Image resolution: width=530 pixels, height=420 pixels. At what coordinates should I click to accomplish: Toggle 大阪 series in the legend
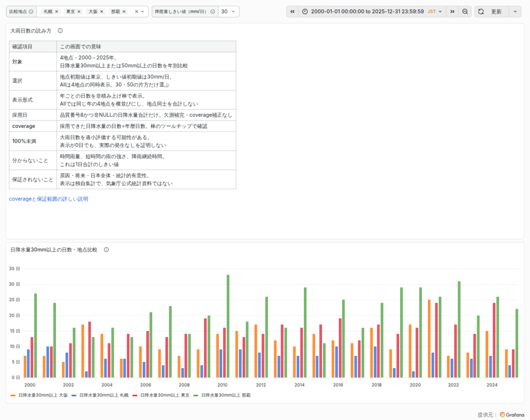click(x=43, y=395)
